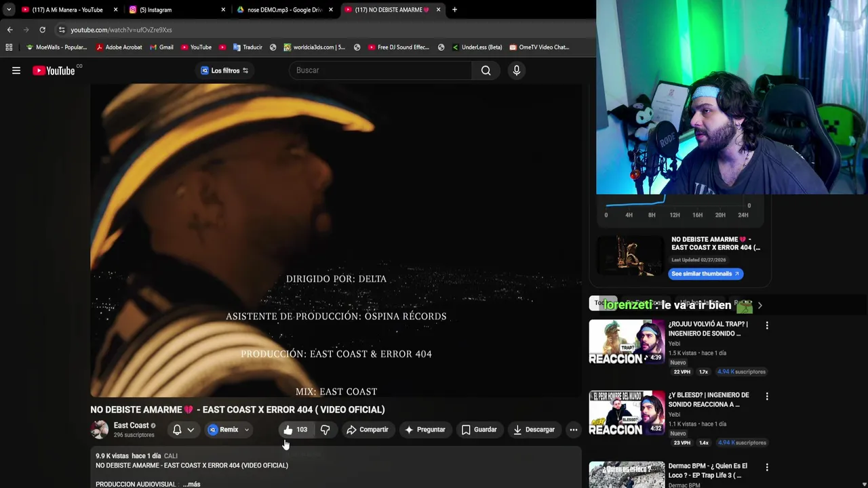Open the Gmail bookmark
The height and width of the screenshot is (488, 868).
click(x=161, y=47)
